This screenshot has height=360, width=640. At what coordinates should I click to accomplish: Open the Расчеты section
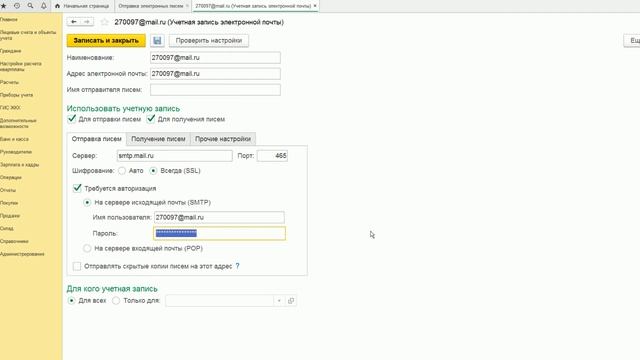pyautogui.click(x=9, y=82)
